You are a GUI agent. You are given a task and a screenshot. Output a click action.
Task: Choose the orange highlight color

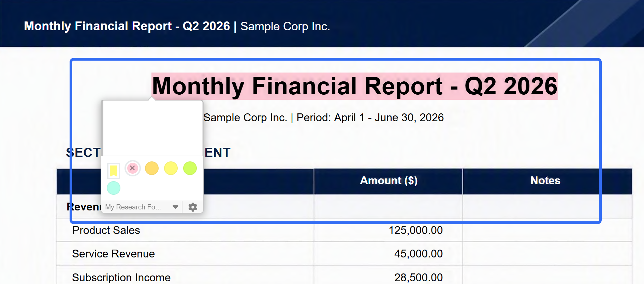click(152, 168)
